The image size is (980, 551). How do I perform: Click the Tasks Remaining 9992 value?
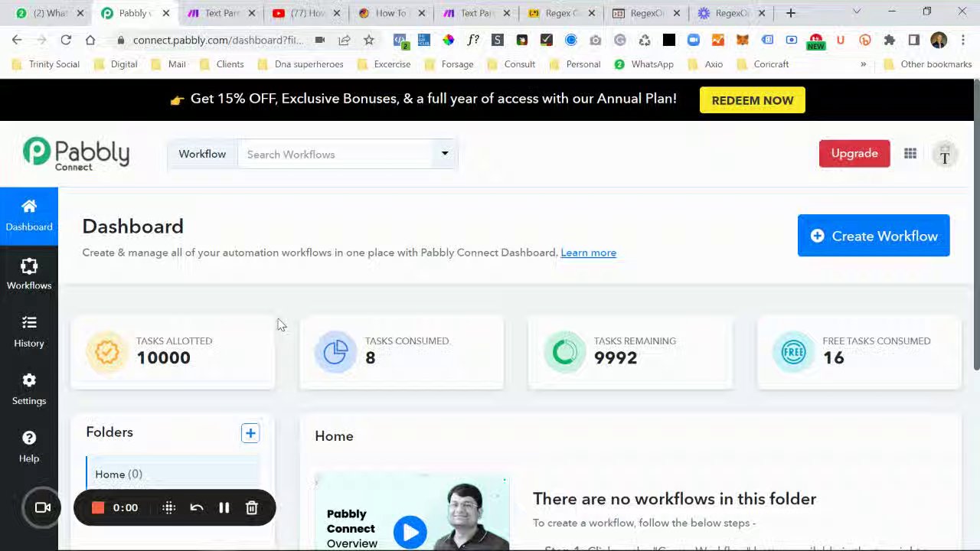point(616,358)
